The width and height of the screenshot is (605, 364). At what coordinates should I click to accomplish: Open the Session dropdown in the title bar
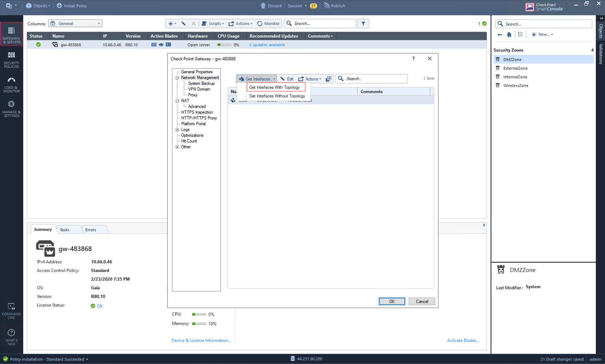coord(297,5)
